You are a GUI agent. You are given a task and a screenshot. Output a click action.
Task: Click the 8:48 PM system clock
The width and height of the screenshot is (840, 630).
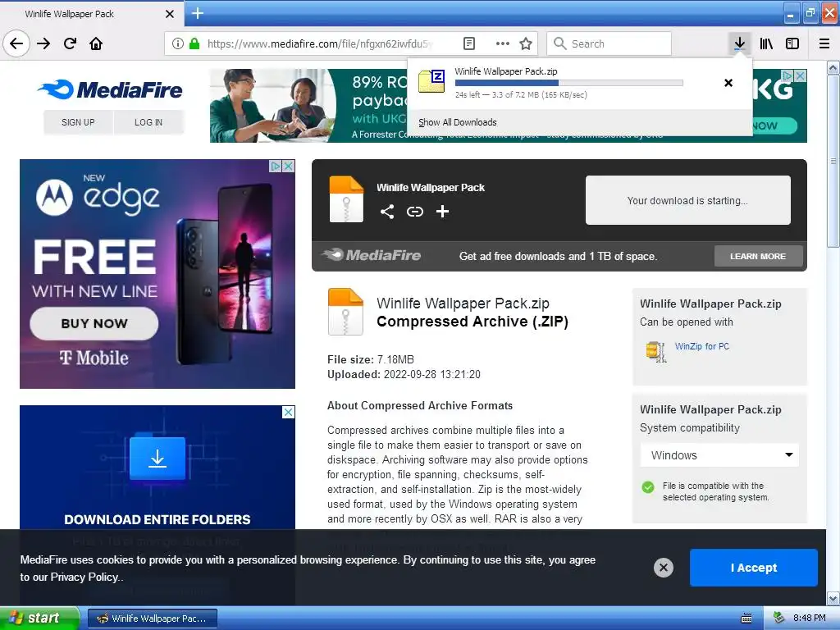tap(810, 618)
